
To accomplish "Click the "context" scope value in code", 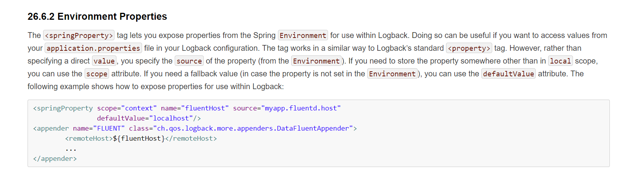I will pos(139,109).
